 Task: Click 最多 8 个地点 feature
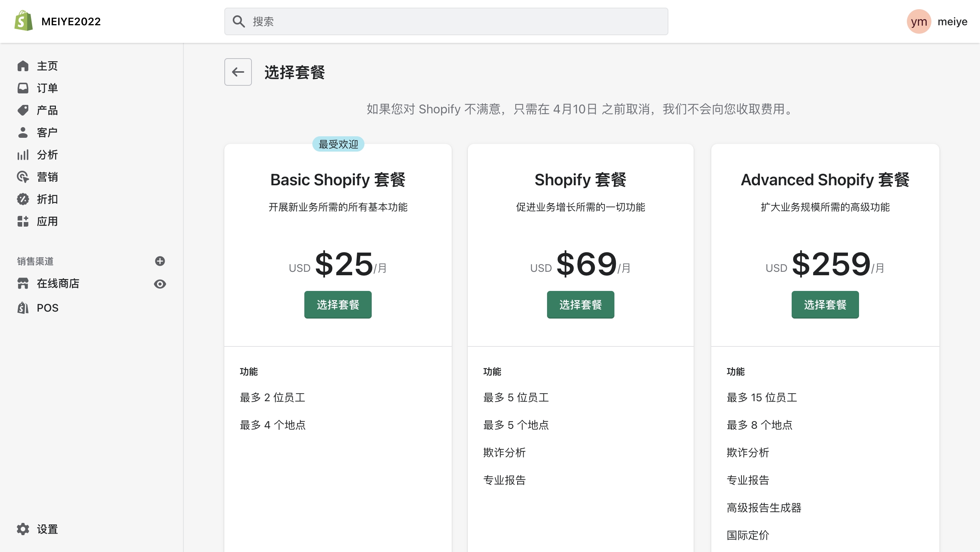tap(759, 425)
